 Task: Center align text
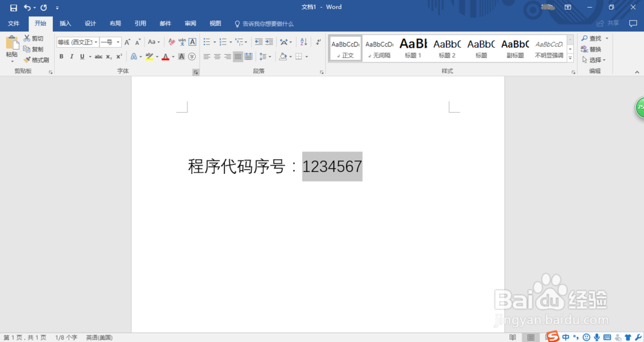point(217,57)
